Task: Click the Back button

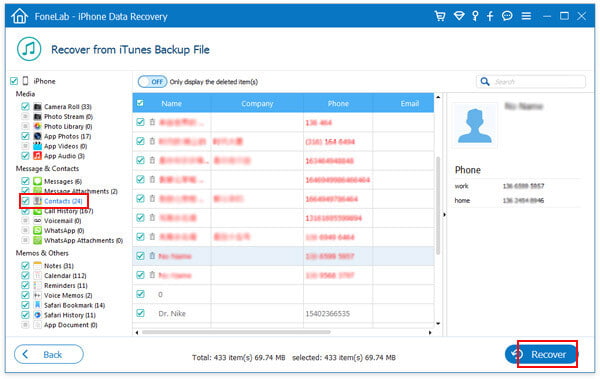Action: coord(49,354)
